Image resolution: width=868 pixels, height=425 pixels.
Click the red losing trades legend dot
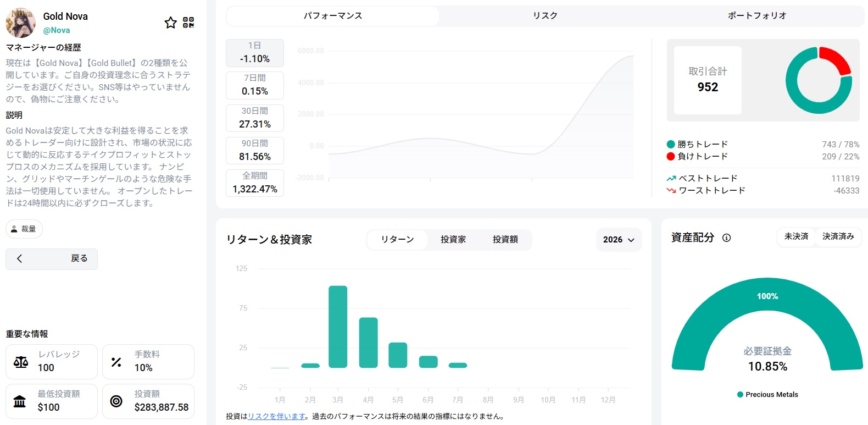click(x=671, y=157)
